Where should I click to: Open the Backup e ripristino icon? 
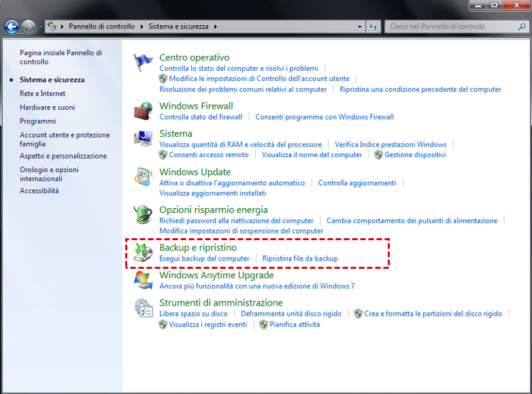pyautogui.click(x=143, y=252)
